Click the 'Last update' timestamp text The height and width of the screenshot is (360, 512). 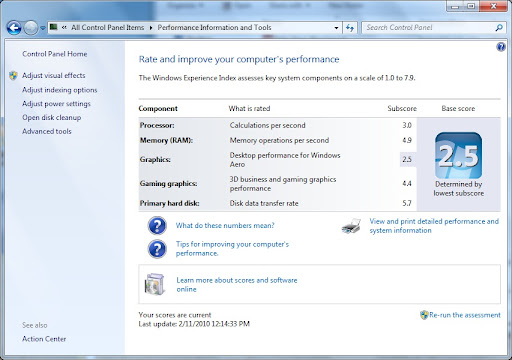[x=194, y=324]
